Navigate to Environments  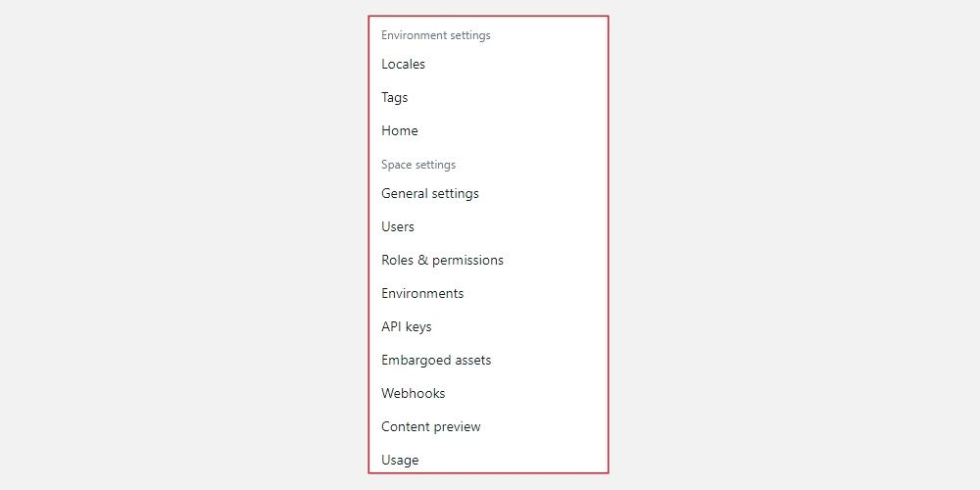[x=422, y=294]
